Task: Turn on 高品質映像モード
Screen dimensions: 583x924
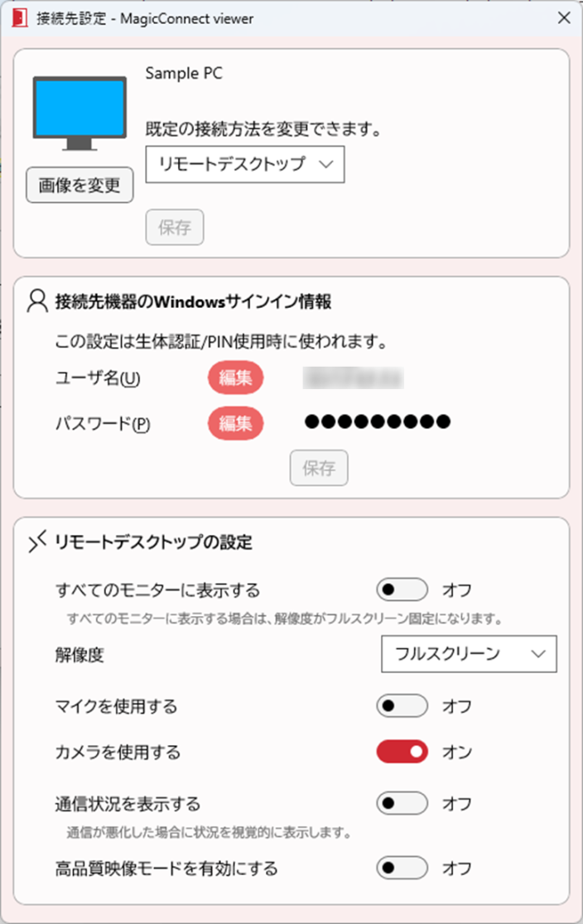Action: point(402,868)
